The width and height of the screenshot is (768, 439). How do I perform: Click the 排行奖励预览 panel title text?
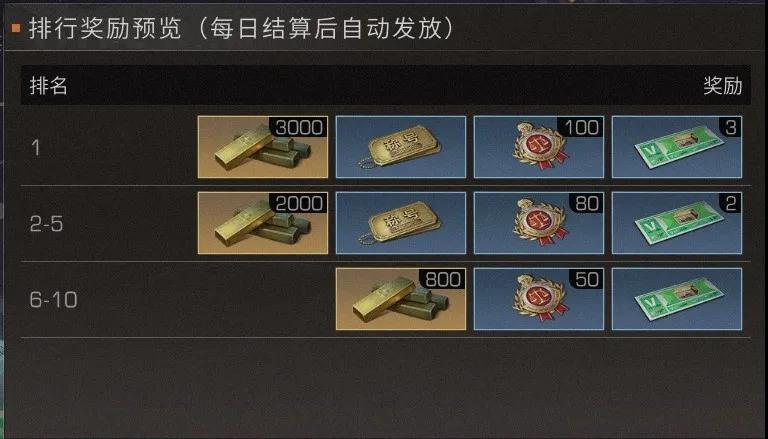105,29
